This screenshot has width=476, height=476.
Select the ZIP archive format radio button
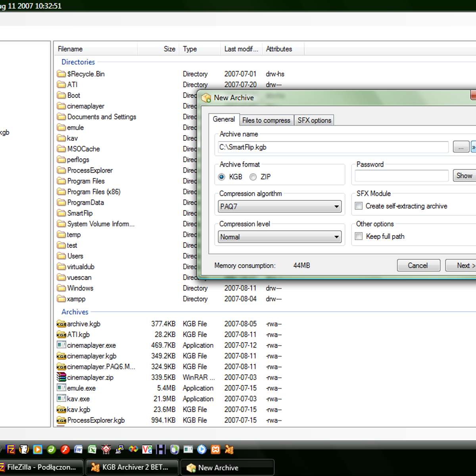coord(253,177)
